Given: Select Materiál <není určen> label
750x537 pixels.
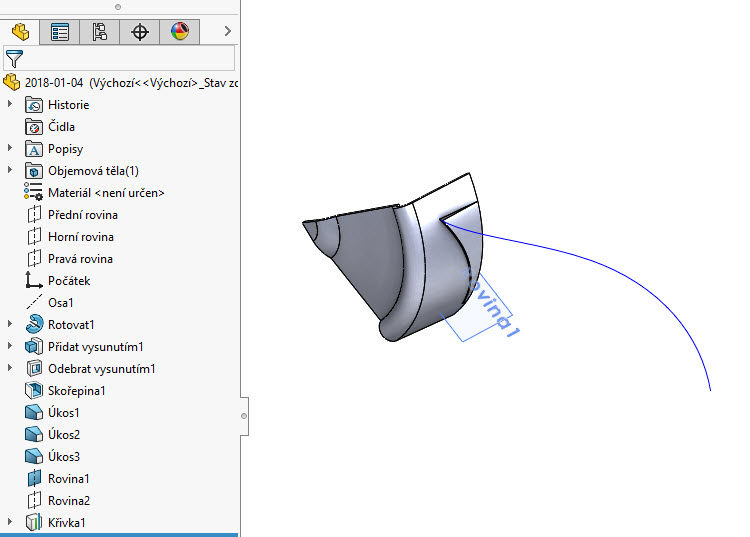Looking at the screenshot, I should (x=106, y=193).
